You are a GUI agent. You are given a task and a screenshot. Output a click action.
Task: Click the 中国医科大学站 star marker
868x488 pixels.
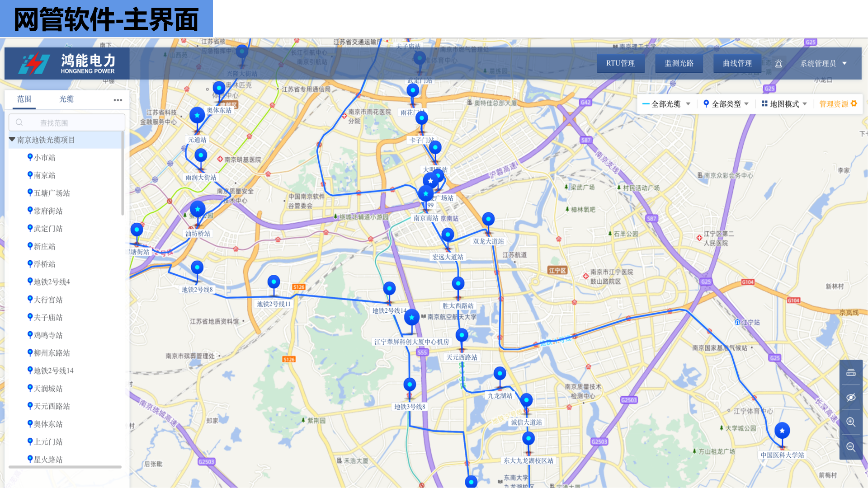point(782,431)
